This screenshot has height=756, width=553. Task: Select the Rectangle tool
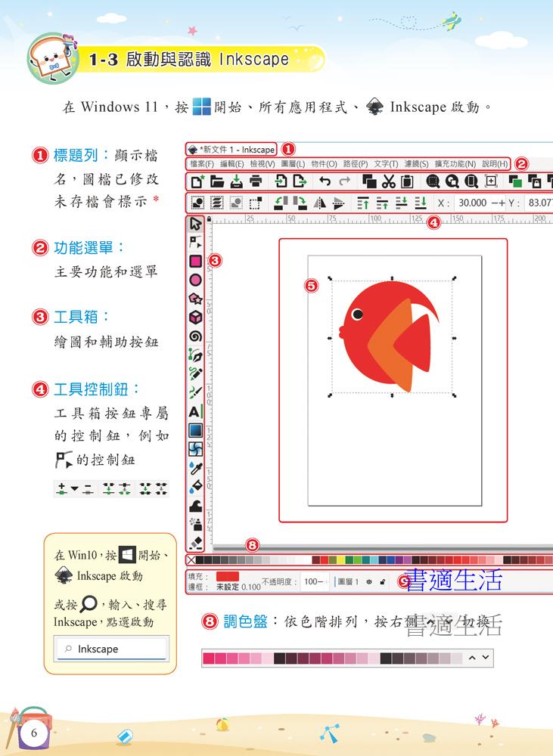coord(195,261)
